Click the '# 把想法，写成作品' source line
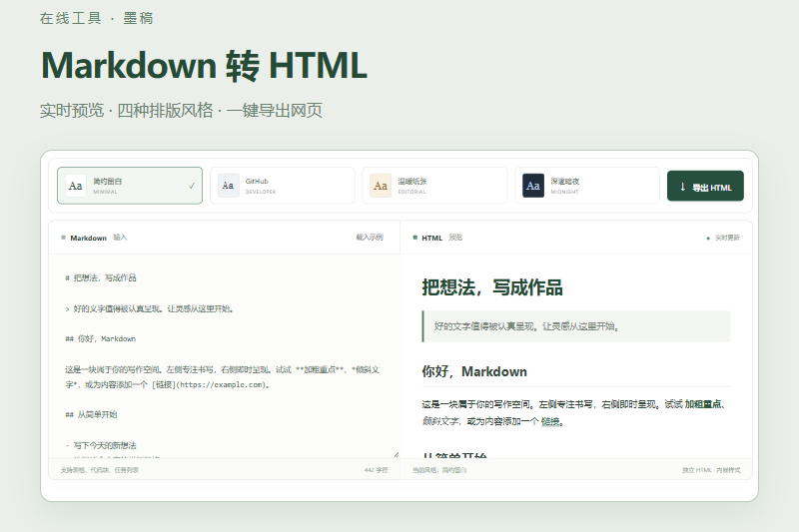The height and width of the screenshot is (532, 799). coord(101,277)
